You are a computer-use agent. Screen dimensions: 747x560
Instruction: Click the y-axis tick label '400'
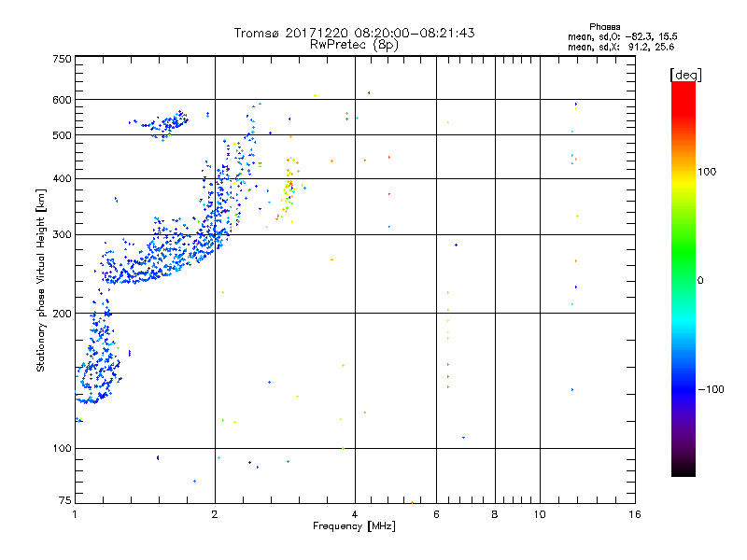[x=62, y=178]
